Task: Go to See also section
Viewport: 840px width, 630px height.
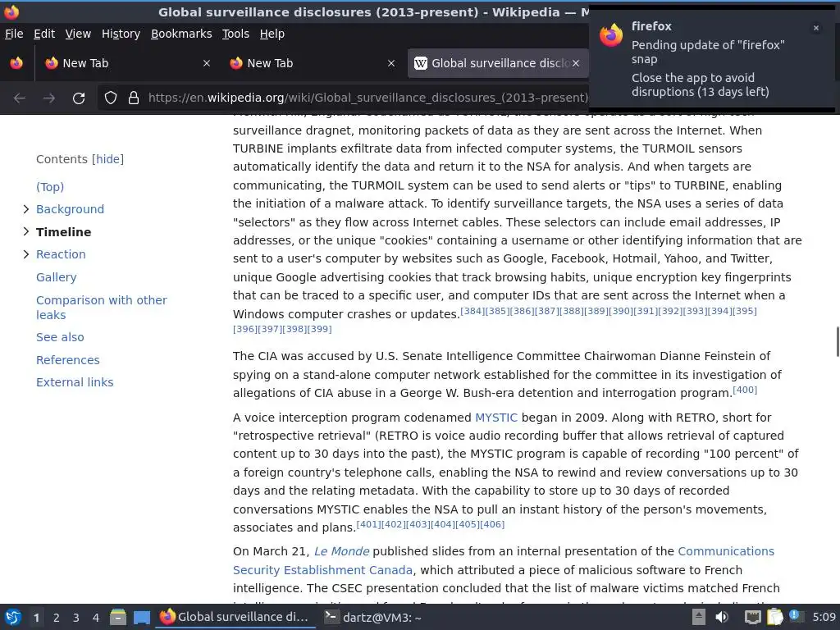Action: pos(60,337)
